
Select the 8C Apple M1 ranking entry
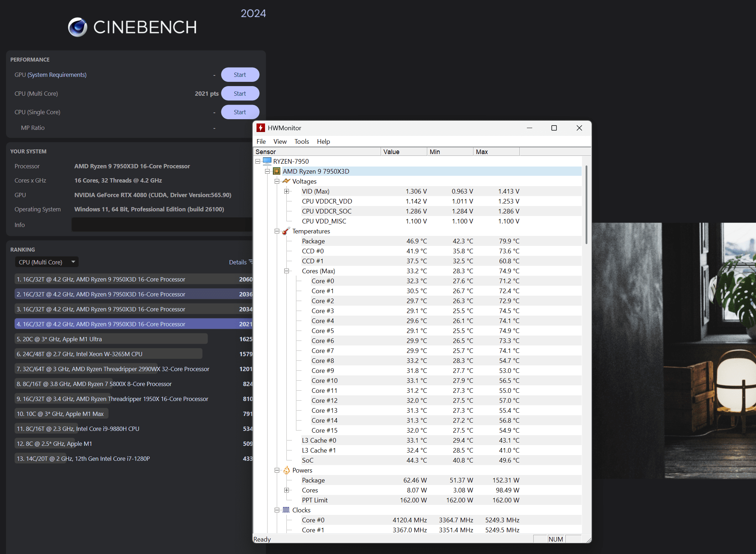click(x=133, y=444)
